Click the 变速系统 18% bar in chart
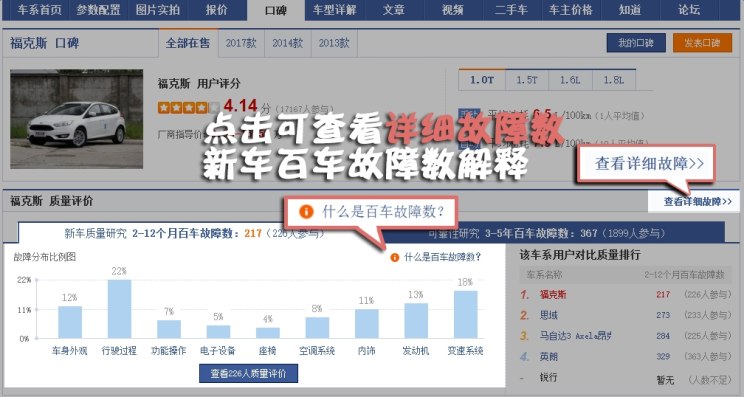The width and height of the screenshot is (744, 397). (x=465, y=314)
